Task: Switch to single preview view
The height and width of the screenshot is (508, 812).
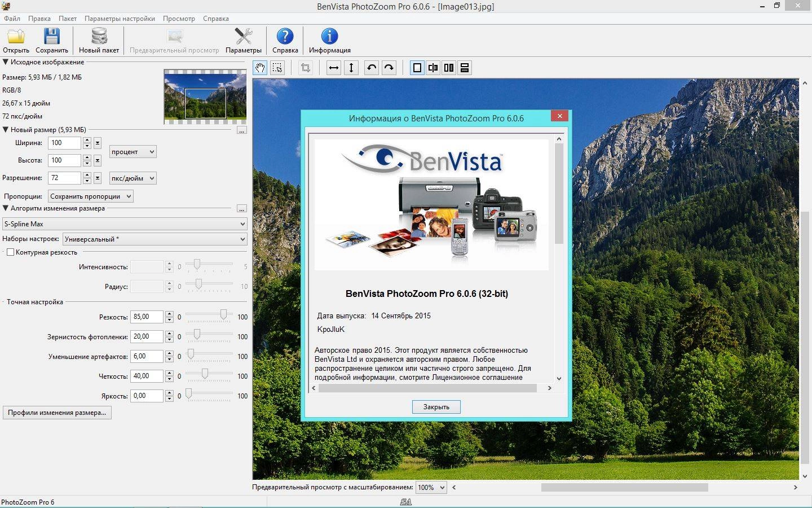Action: pos(417,68)
